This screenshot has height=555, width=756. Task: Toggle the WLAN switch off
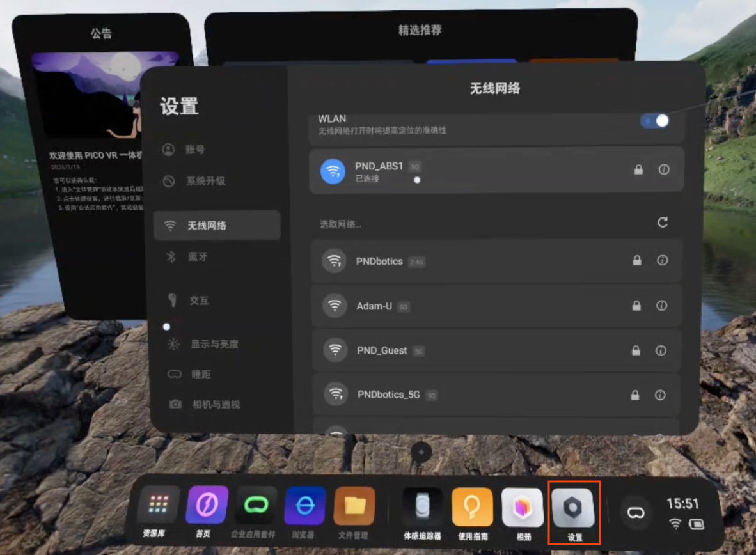pos(655,121)
